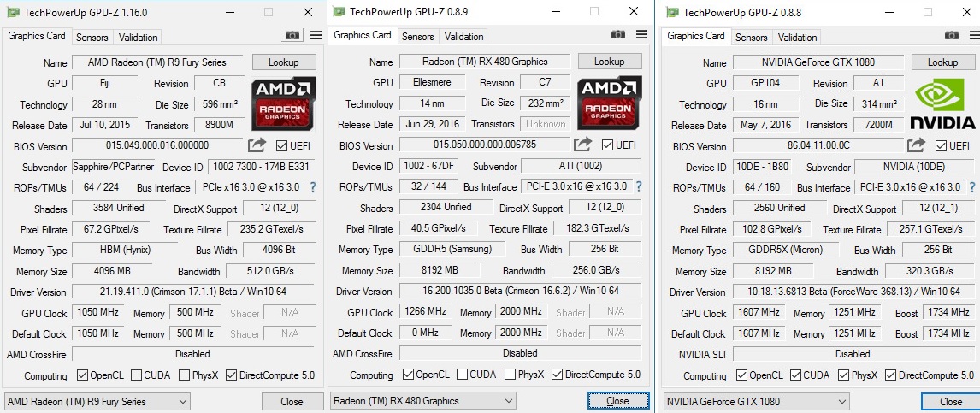980x413 pixels.
Task: Open NVIDIA GeForce GTX 1080 GPU dropdown
Action: [757, 401]
